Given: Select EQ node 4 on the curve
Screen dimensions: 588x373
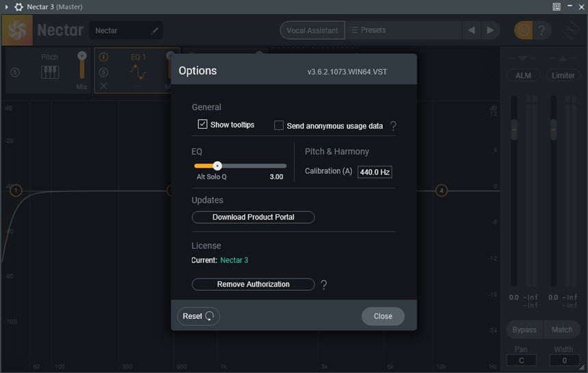Looking at the screenshot, I should click(x=442, y=191).
